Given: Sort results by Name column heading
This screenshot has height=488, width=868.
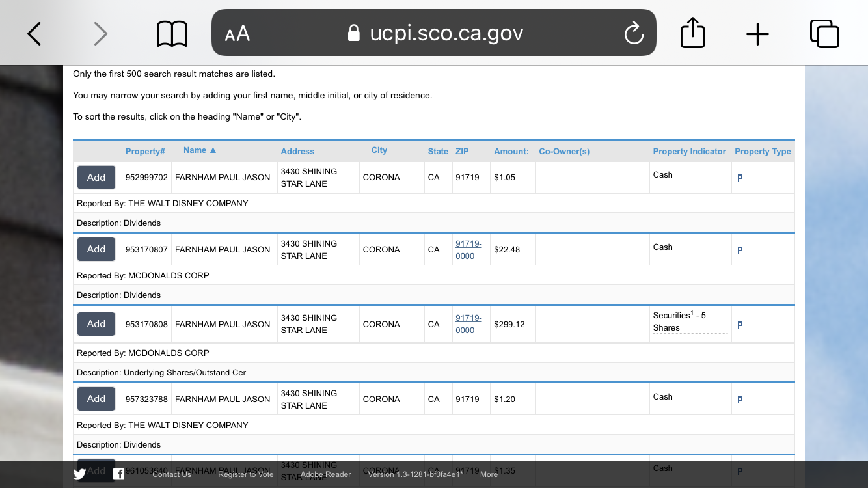Looking at the screenshot, I should [x=200, y=150].
